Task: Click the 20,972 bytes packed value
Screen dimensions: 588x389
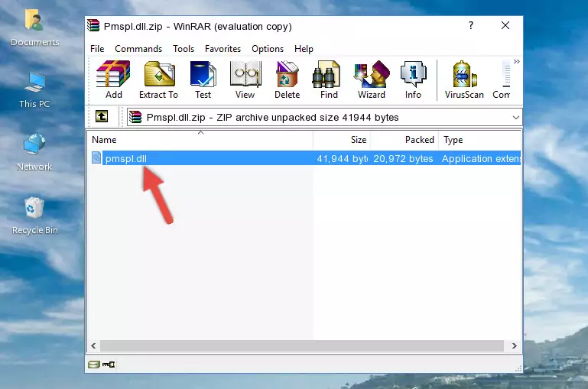Action: coord(403,158)
